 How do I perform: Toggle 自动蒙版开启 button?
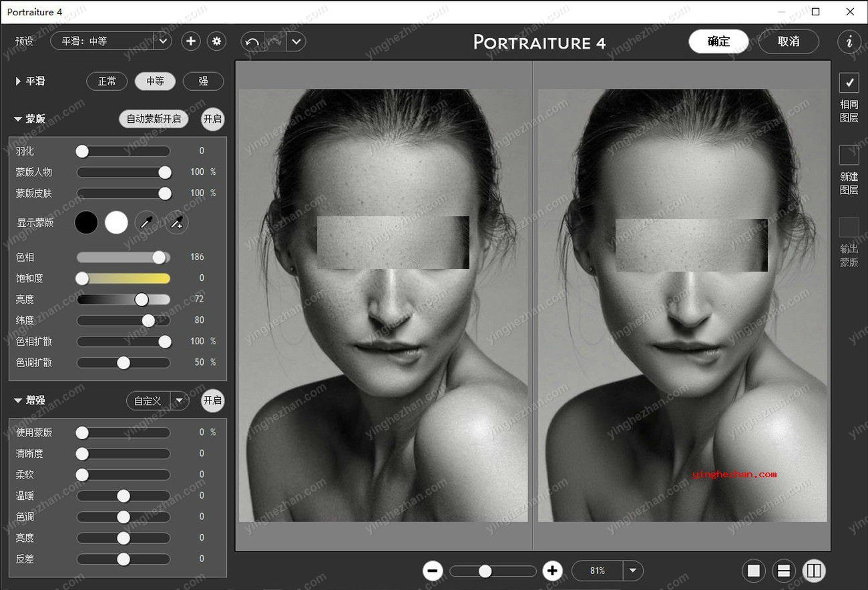coord(154,119)
